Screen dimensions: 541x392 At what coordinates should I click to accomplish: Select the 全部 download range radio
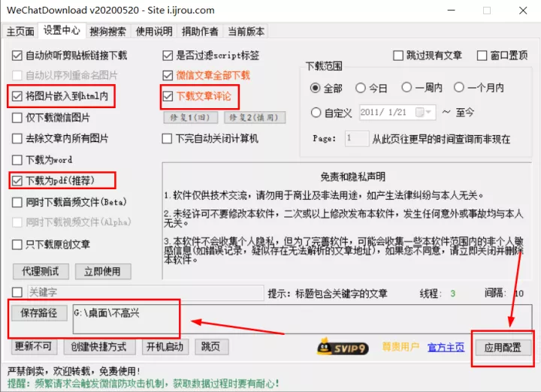tap(315, 88)
